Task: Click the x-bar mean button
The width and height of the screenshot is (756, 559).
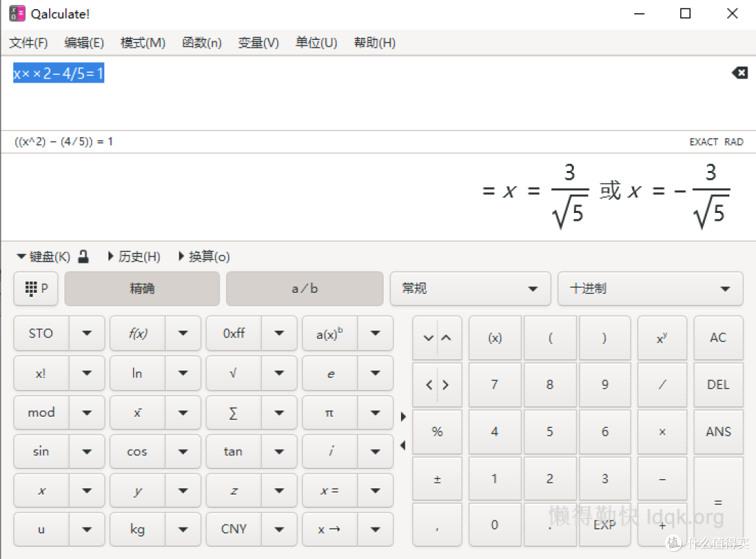Action: (x=138, y=413)
